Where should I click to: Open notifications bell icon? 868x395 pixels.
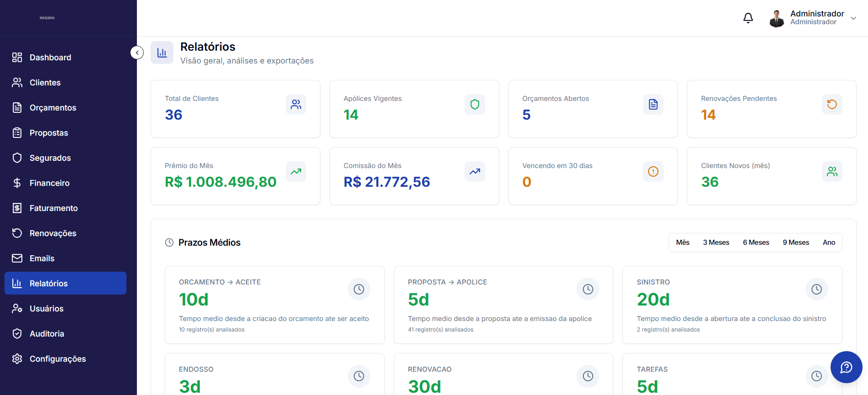point(748,18)
